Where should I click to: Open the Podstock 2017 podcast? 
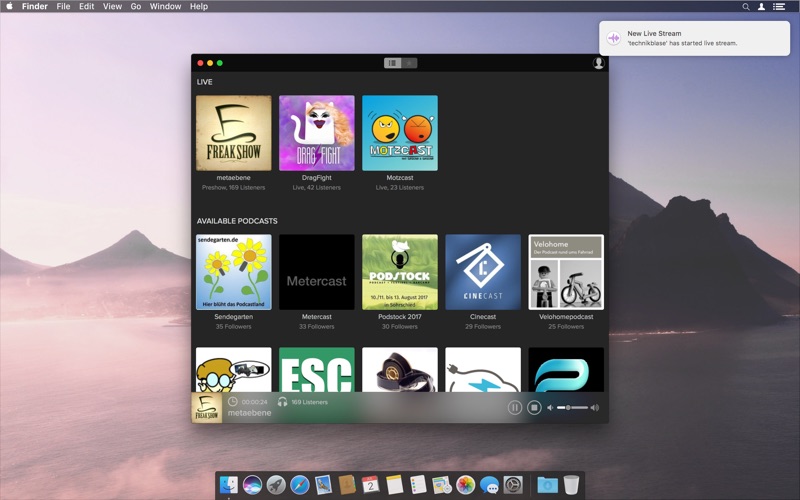(399, 272)
